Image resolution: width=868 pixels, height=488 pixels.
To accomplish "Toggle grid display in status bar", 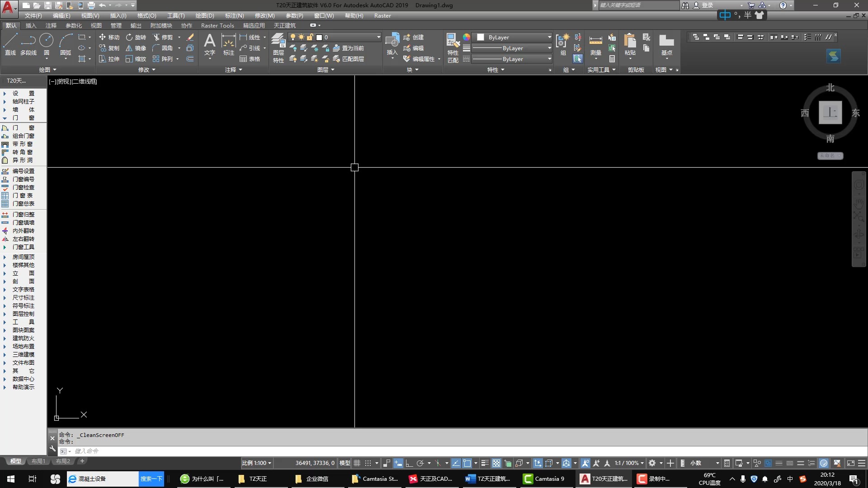I will (x=357, y=463).
